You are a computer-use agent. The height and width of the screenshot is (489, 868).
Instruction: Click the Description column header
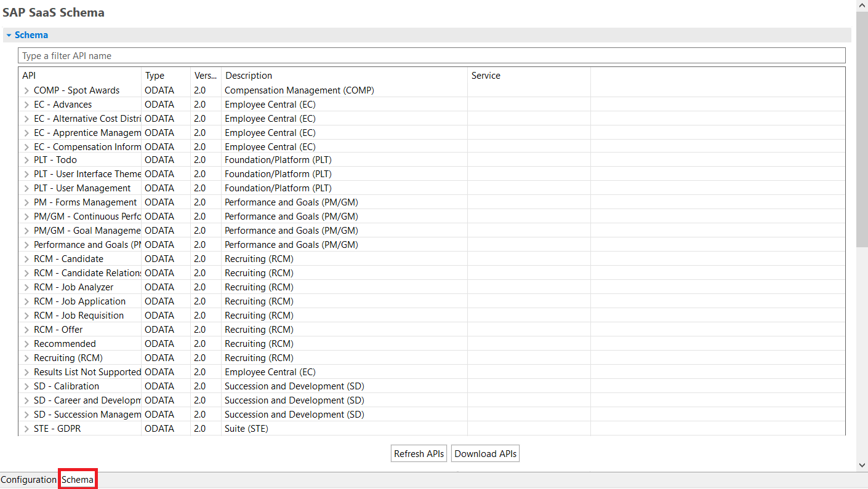(x=249, y=75)
